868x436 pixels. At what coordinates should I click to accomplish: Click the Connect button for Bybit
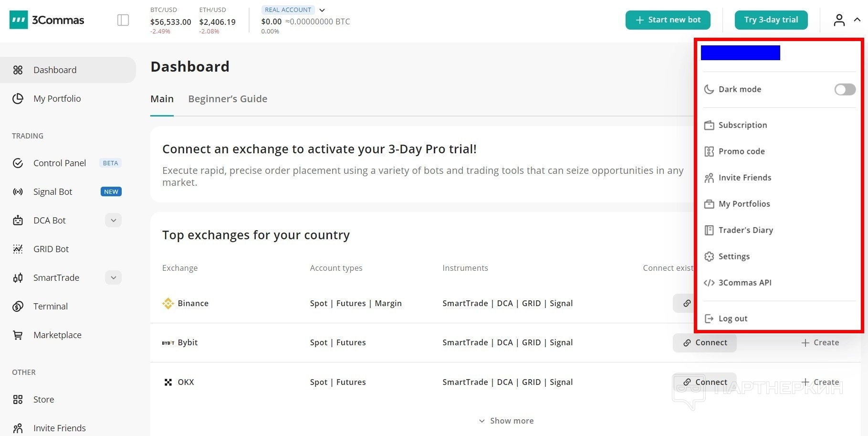point(704,343)
